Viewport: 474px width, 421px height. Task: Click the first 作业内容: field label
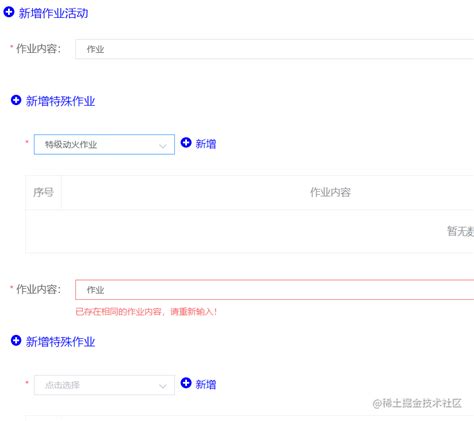[x=38, y=49]
